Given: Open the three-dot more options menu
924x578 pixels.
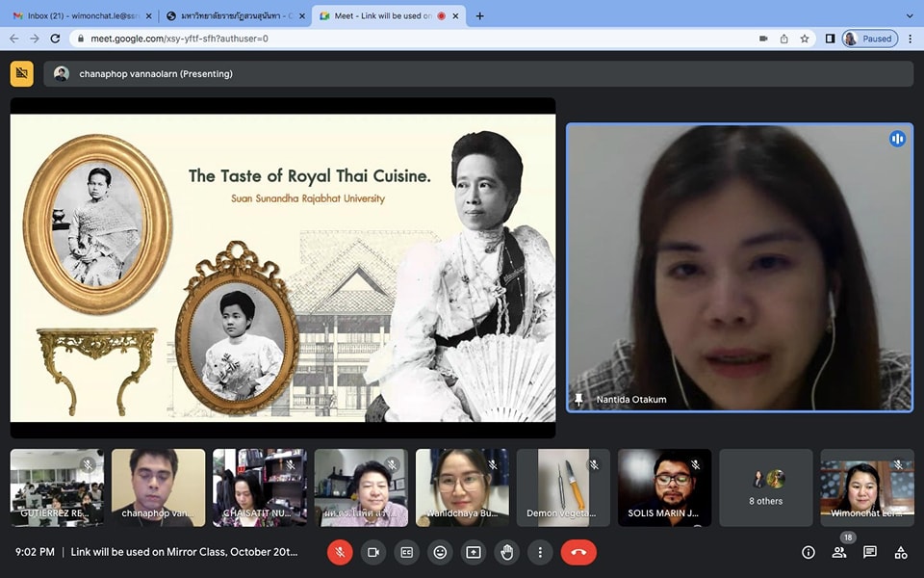Looking at the screenshot, I should (540, 552).
